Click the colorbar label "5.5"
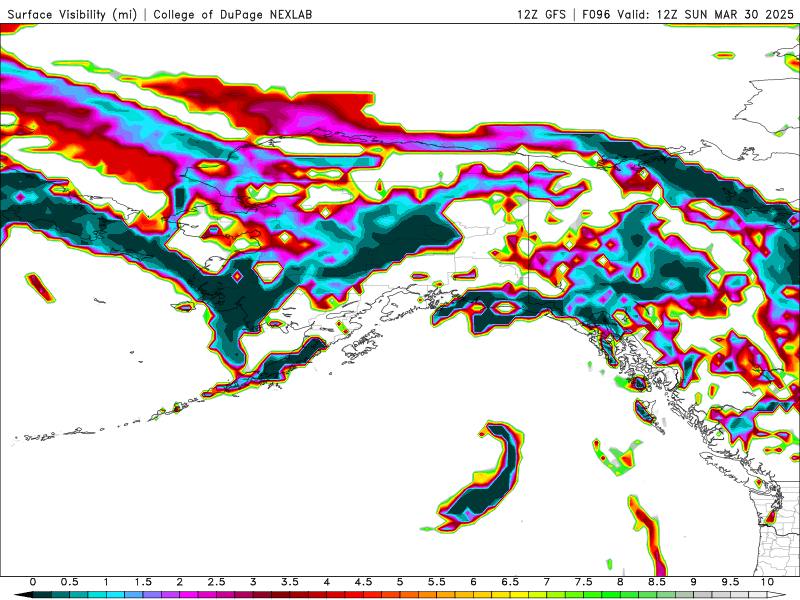This screenshot has width=800, height=600. tap(437, 582)
